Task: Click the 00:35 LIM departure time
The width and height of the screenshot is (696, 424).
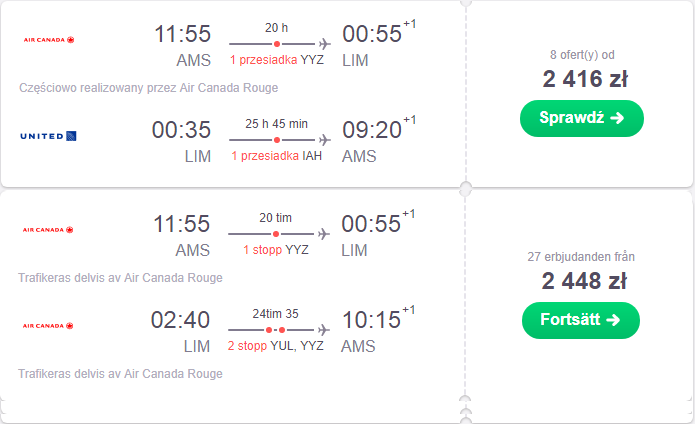Action: click(181, 130)
